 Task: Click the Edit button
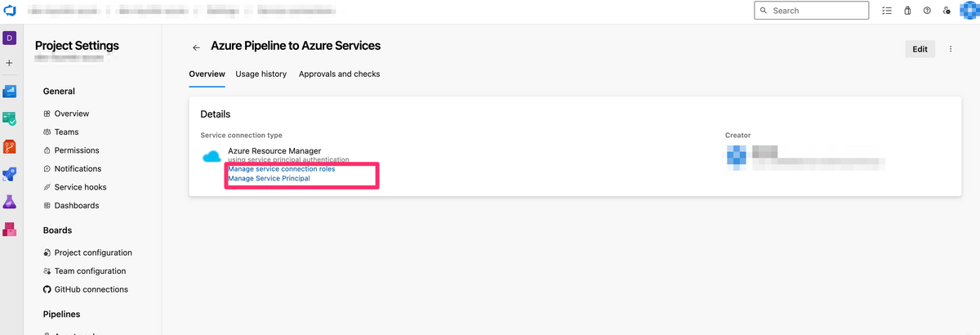tap(920, 49)
